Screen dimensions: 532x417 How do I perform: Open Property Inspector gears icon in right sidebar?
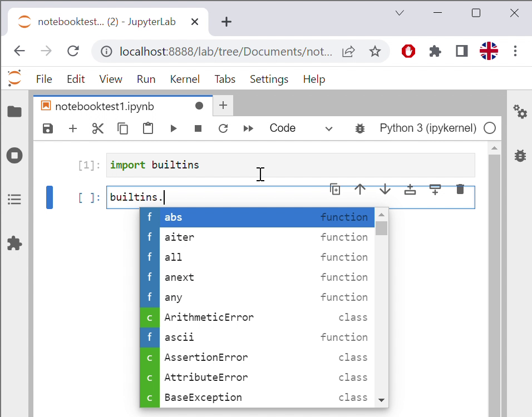pyautogui.click(x=520, y=112)
